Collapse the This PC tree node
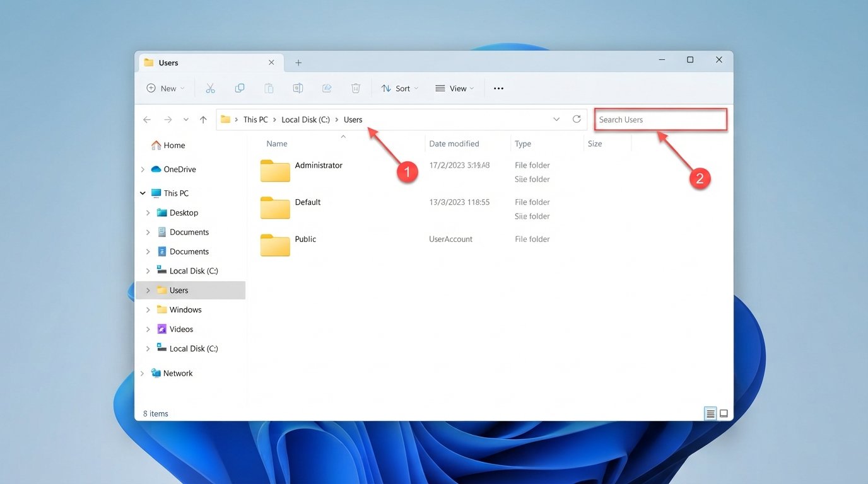This screenshot has width=868, height=484. (143, 193)
